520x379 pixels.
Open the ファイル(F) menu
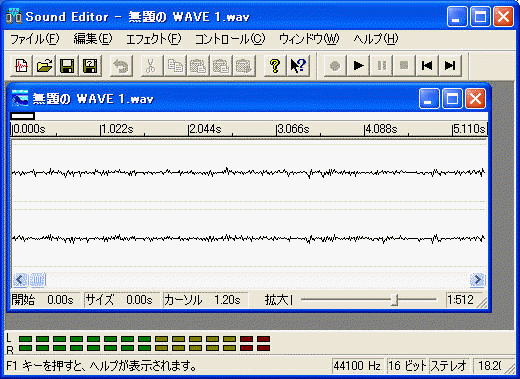pos(35,39)
